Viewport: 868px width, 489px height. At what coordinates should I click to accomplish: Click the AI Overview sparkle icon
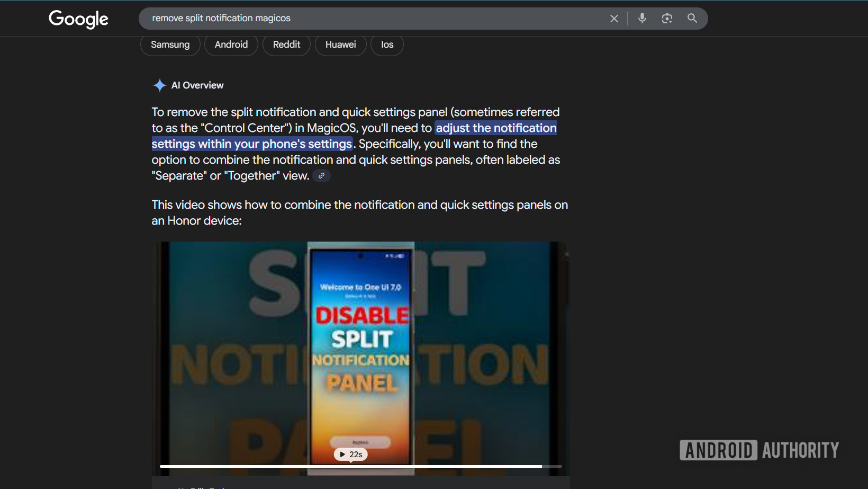point(159,85)
